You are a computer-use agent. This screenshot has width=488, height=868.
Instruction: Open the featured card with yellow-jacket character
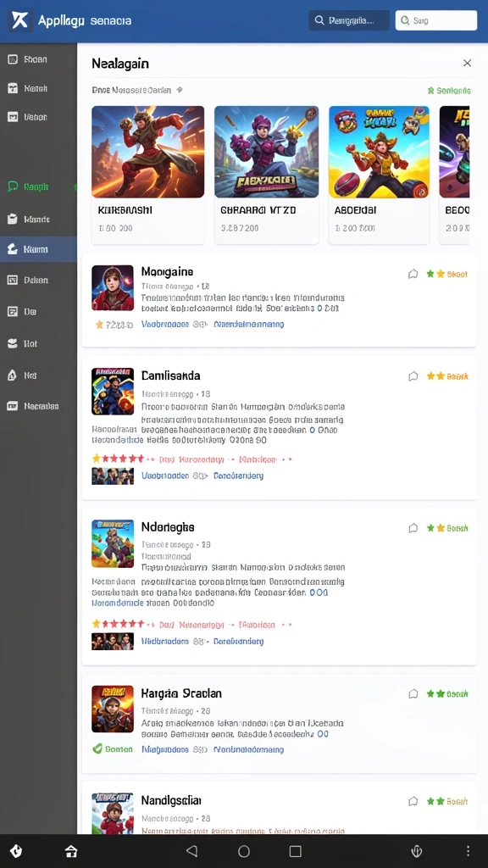[379, 175]
